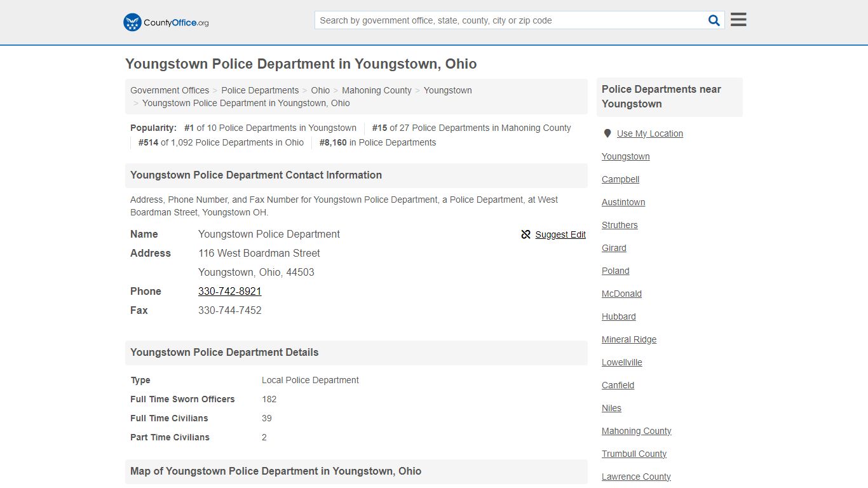Image resolution: width=868 pixels, height=488 pixels.
Task: Select address text 116 West Boardman Street
Action: (259, 253)
